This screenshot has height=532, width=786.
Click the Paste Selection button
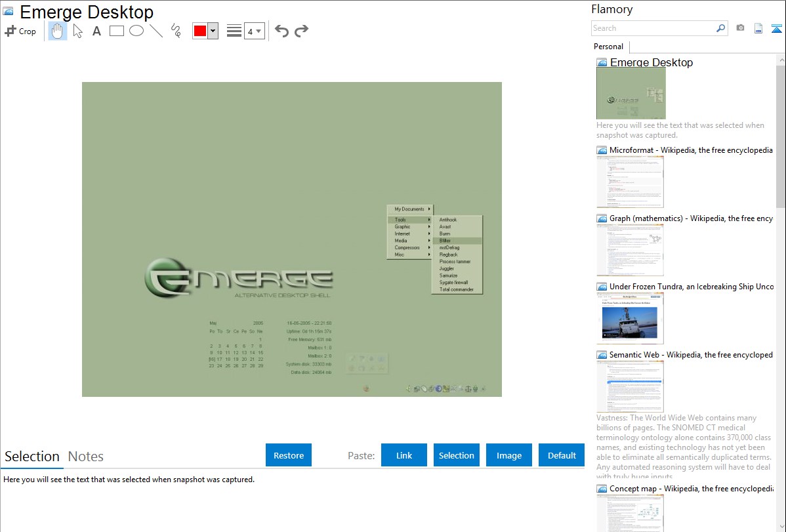(x=456, y=455)
